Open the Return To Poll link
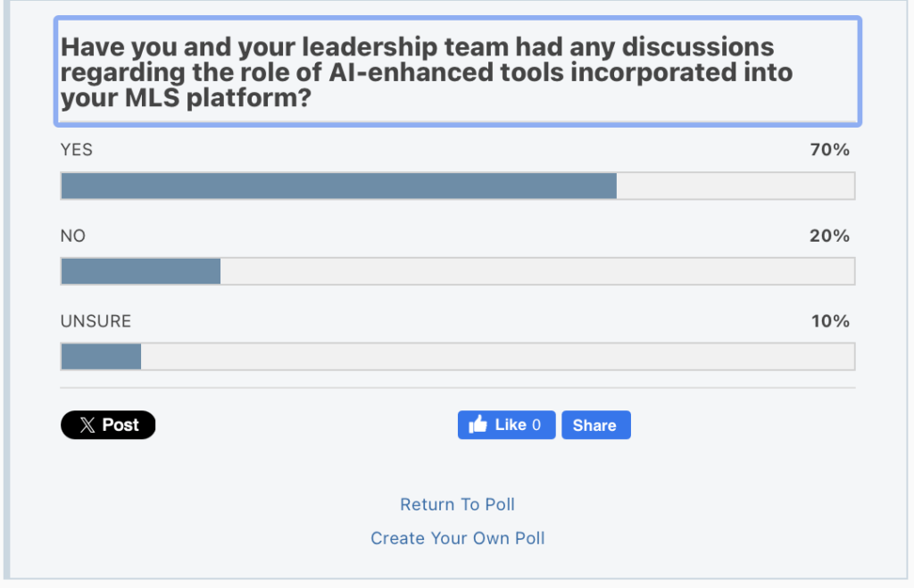This screenshot has width=914, height=588. [x=457, y=504]
